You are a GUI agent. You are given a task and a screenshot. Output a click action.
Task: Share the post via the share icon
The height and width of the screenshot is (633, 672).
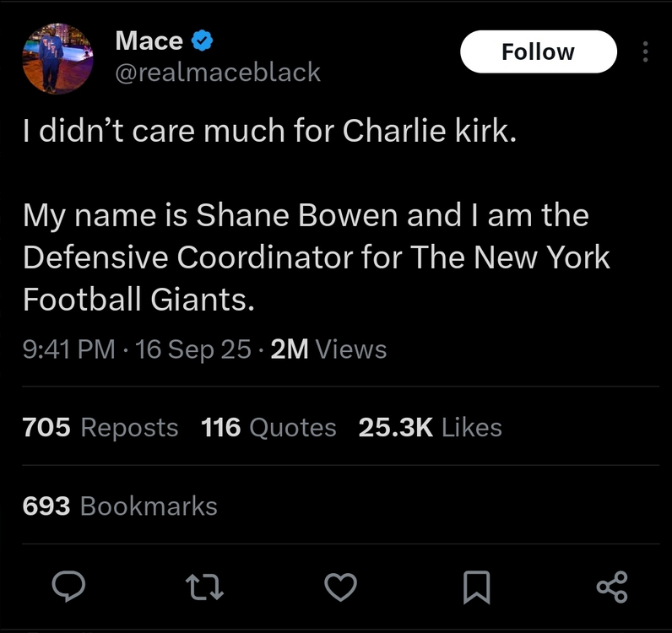click(x=612, y=587)
